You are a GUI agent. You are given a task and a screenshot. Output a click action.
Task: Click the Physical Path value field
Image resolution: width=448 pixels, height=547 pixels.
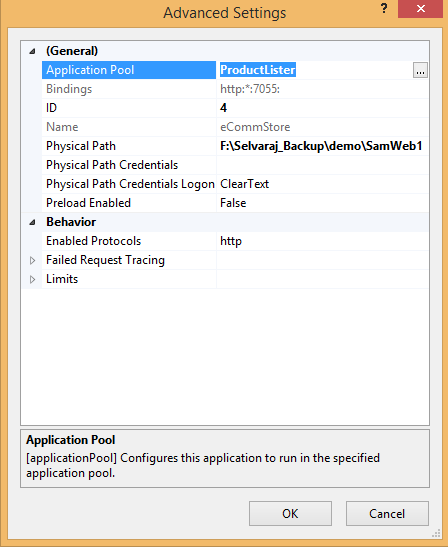(322, 146)
